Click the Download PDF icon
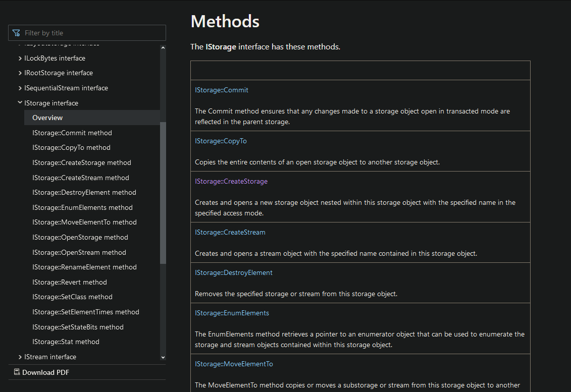The image size is (571, 392). 17,372
